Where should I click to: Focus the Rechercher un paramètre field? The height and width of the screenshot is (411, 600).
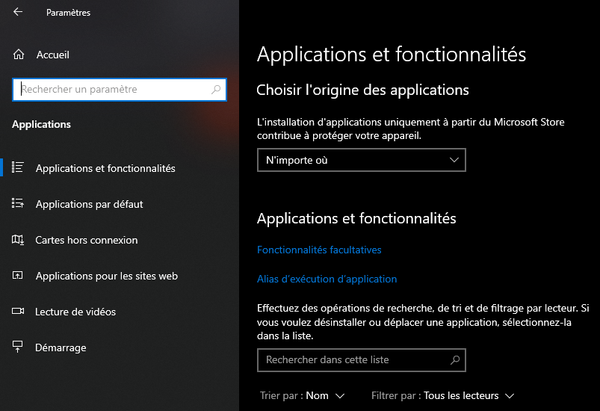pyautogui.click(x=119, y=90)
